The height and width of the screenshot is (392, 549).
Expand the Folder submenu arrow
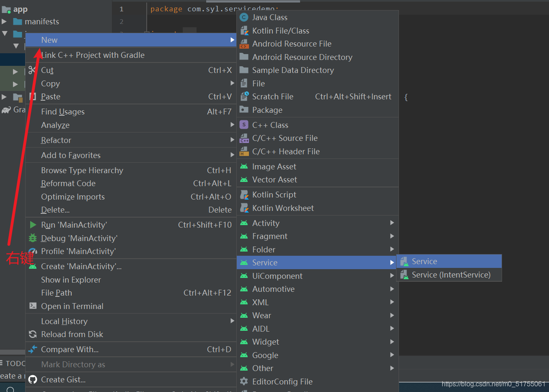(x=392, y=249)
